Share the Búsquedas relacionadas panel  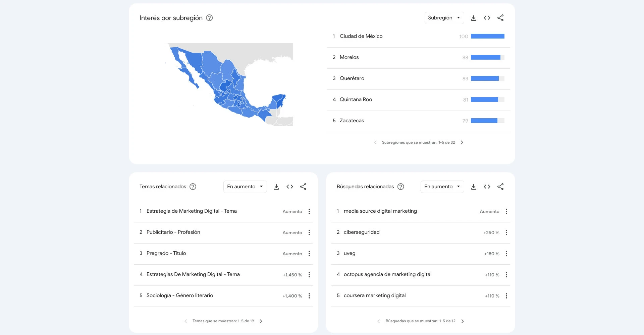tap(500, 187)
